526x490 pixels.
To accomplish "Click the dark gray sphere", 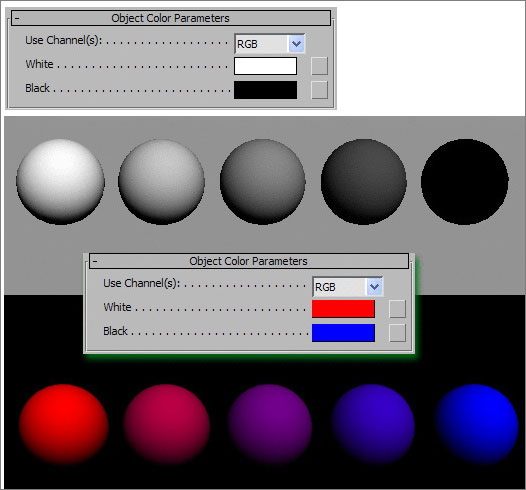I will [x=364, y=182].
